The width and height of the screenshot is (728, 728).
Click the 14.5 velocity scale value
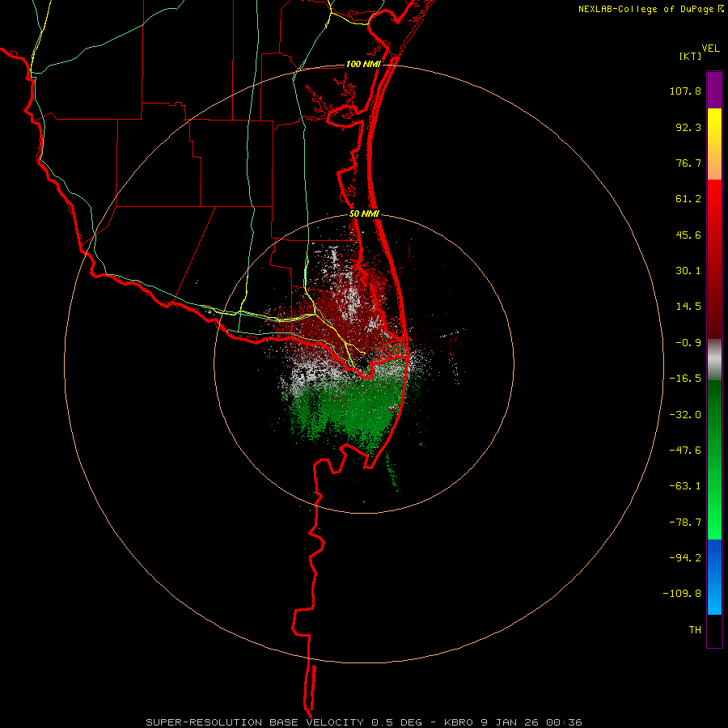click(x=688, y=307)
